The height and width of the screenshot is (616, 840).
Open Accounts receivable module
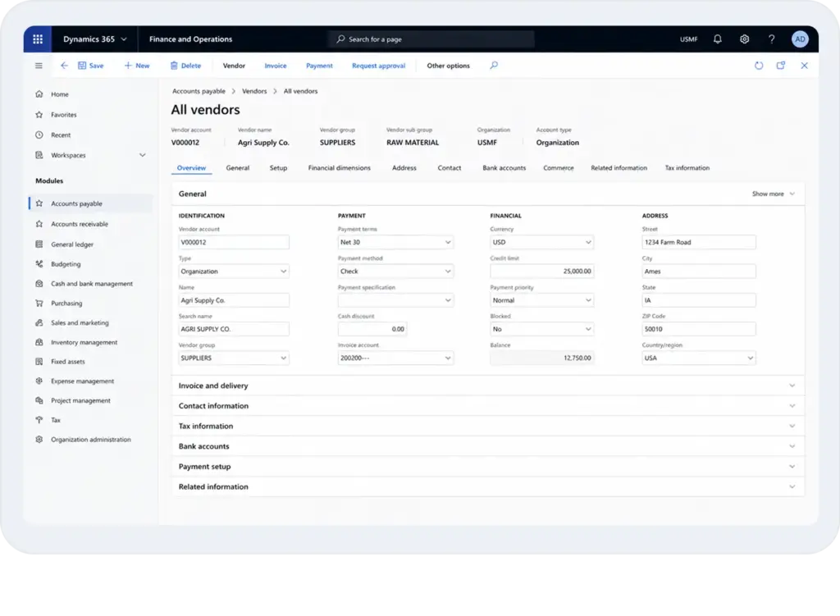point(80,224)
